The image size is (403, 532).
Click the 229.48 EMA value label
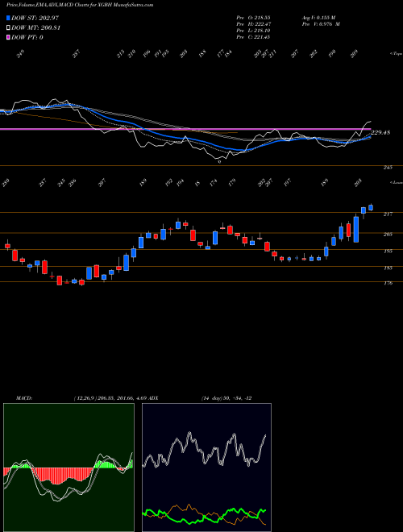pyautogui.click(x=380, y=132)
